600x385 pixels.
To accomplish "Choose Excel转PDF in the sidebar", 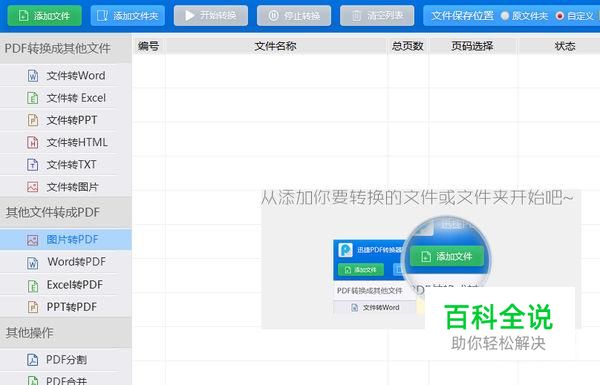I will point(66,285).
